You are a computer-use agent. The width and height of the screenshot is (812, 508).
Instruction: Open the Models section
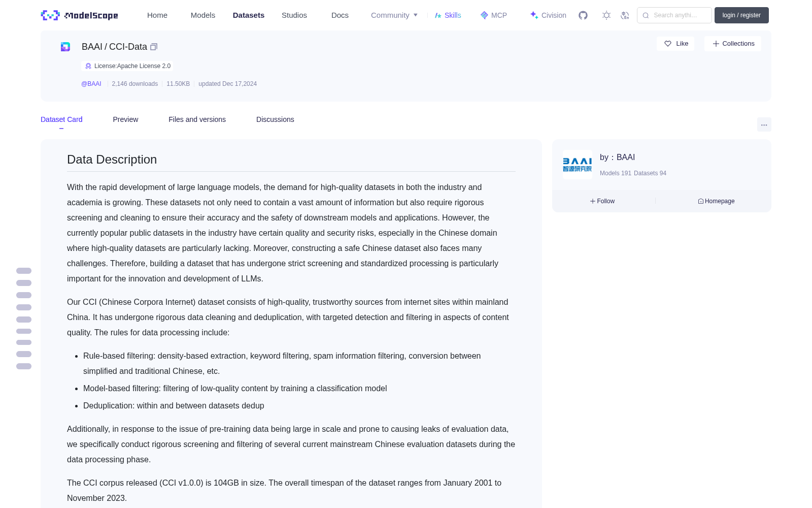[203, 15]
